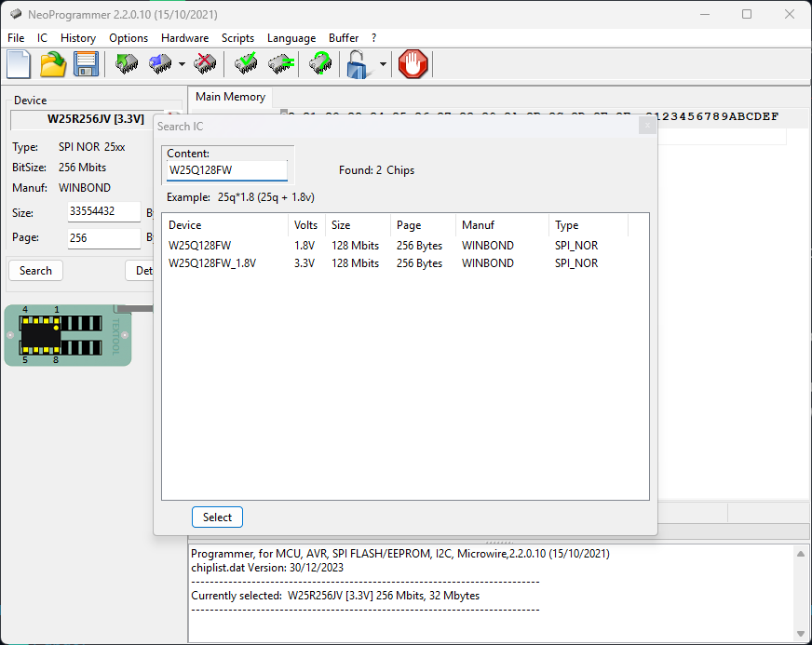Open the Hardware menu
The width and height of the screenshot is (812, 645).
(185, 38)
